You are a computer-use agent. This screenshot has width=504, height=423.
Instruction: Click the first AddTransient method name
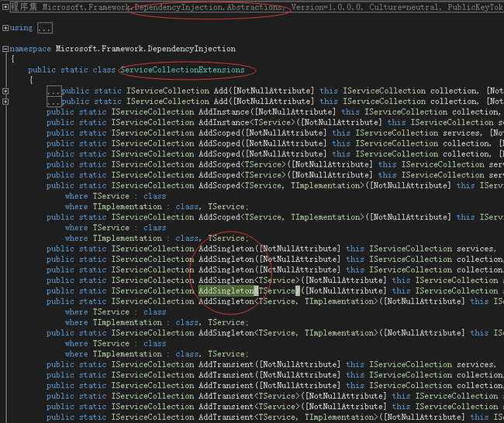tap(226, 365)
